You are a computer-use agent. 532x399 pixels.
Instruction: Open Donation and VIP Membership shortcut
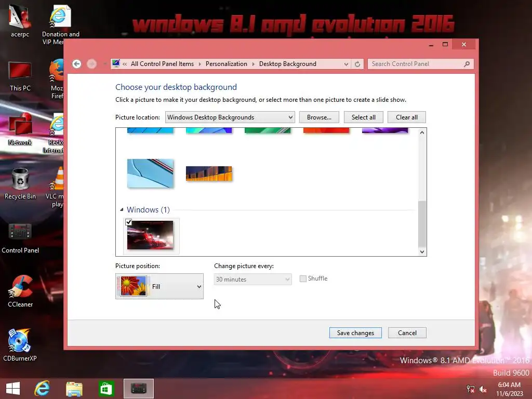click(60, 24)
